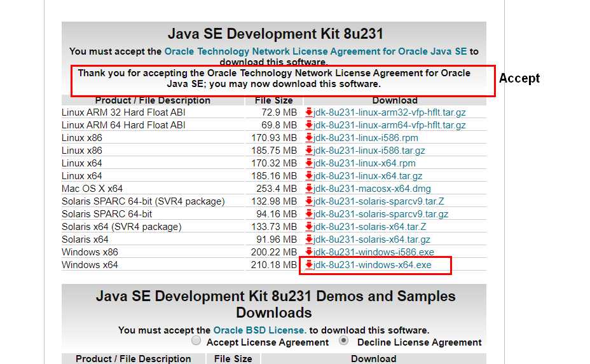
Task: Click download arrow icon for linux-arm32-vfp-hflt.tar.gz
Action: coord(309,112)
